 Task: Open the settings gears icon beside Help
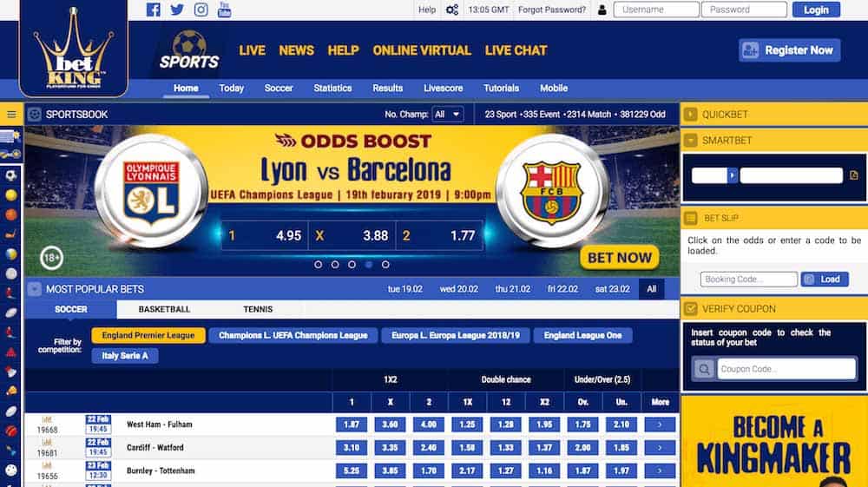pos(451,10)
